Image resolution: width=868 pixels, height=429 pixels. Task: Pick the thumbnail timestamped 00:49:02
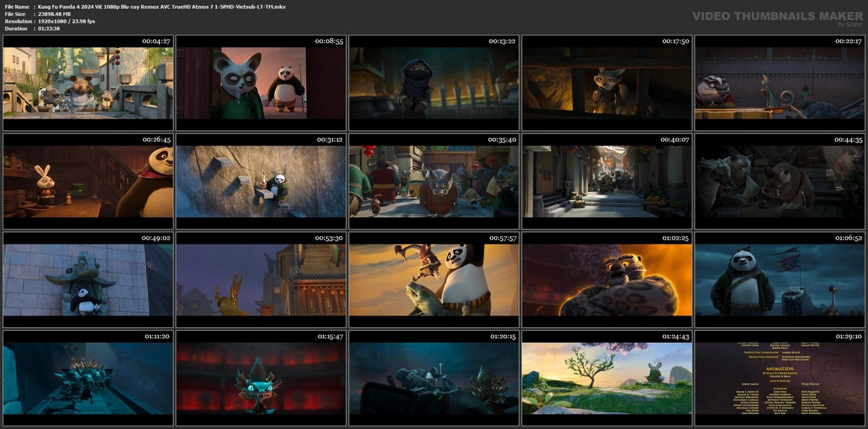click(x=88, y=280)
